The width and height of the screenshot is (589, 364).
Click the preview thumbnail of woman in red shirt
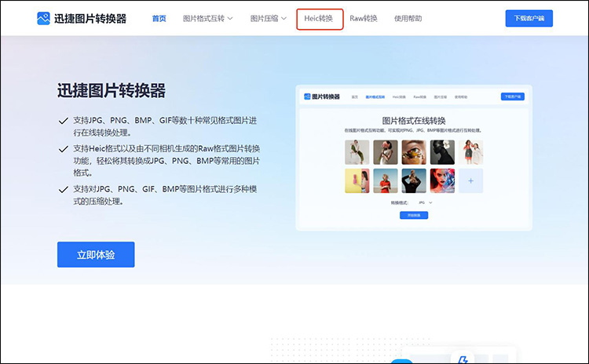pos(386,181)
